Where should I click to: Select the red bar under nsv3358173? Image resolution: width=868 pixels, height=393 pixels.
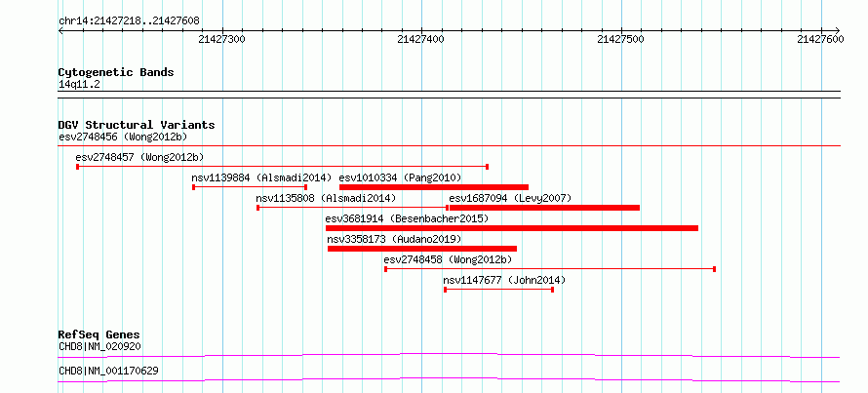422,249
